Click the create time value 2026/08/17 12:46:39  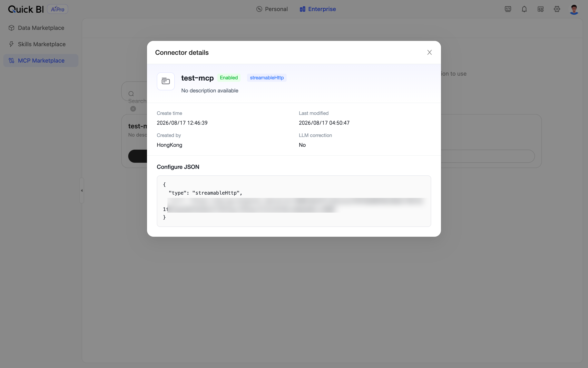pos(182,123)
